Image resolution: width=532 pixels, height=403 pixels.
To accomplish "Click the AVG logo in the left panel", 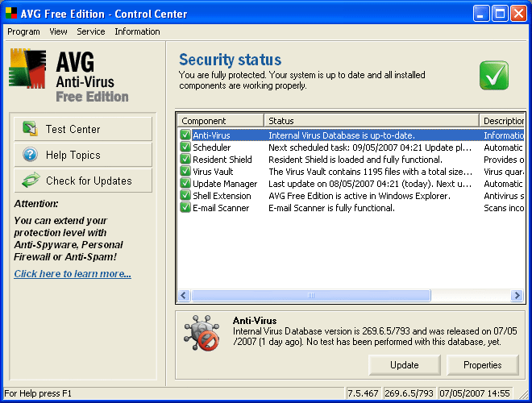I will (x=27, y=69).
